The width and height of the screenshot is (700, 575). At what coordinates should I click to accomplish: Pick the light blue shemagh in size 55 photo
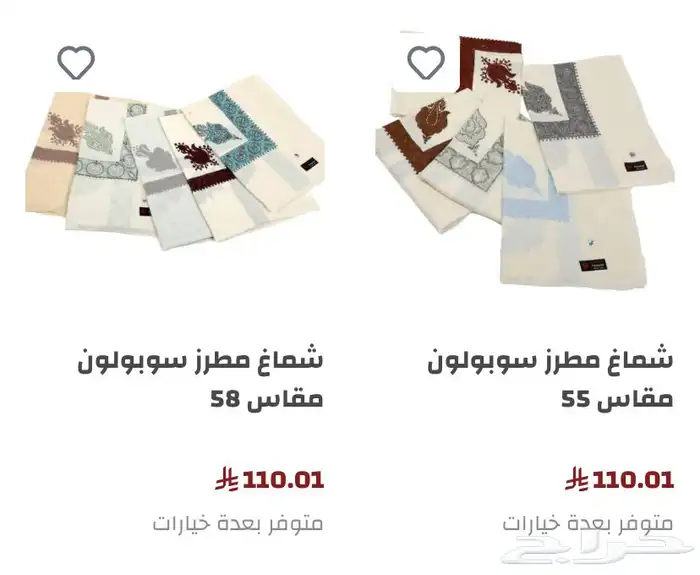(x=571, y=210)
